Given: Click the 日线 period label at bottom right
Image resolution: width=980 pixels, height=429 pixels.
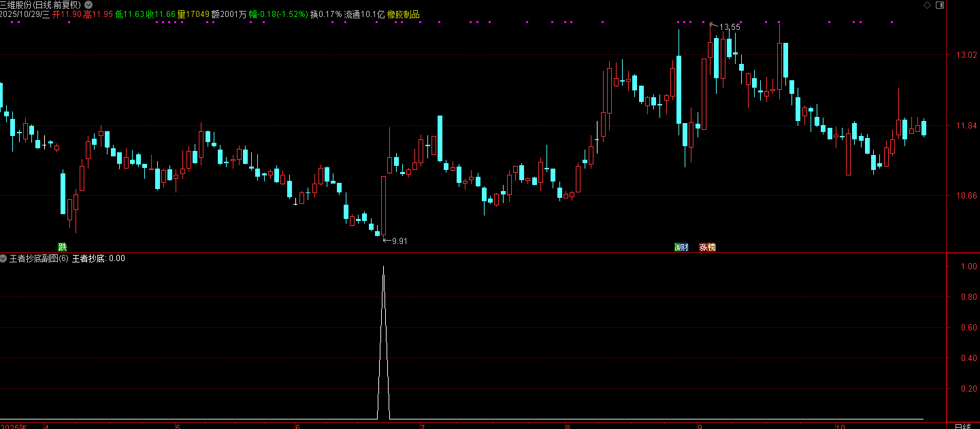Looking at the screenshot, I should (962, 426).
